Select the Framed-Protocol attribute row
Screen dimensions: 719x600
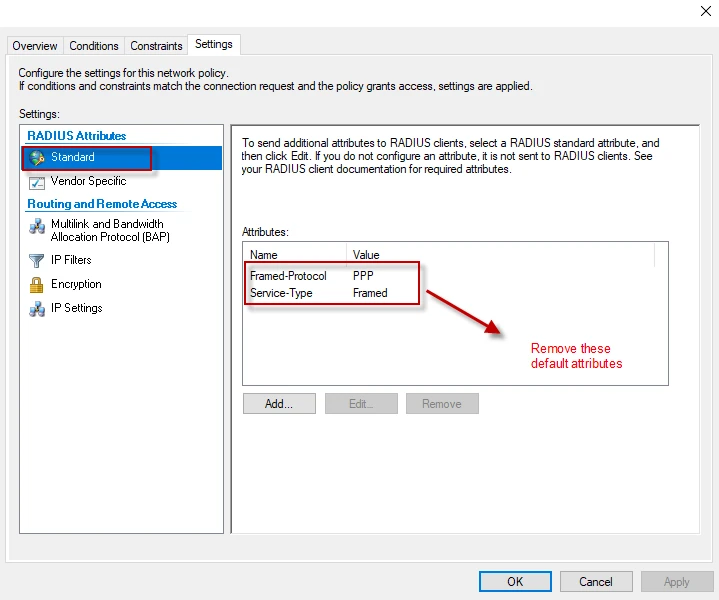(288, 276)
